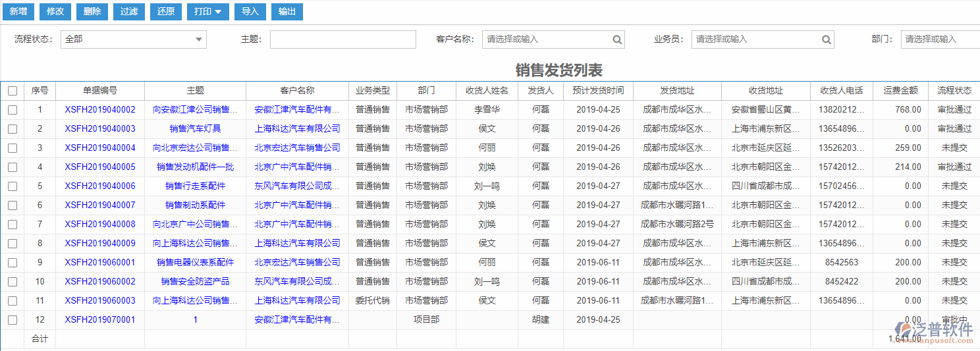Viewport: 980px width, 351px height.
Task: Check the row for XSFH2019070001
Action: coord(13,320)
